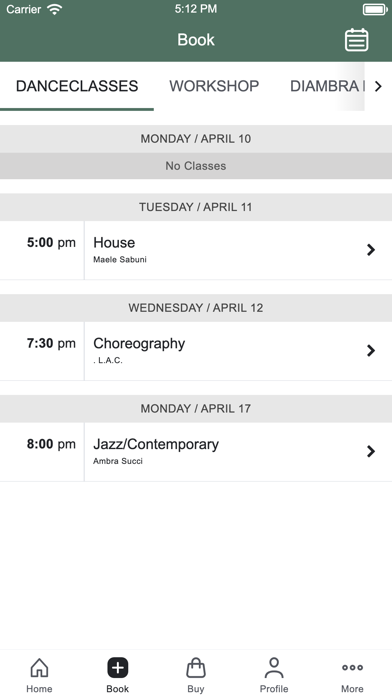
Task: Tap the Tuesday / April 11 header
Action: (x=196, y=207)
